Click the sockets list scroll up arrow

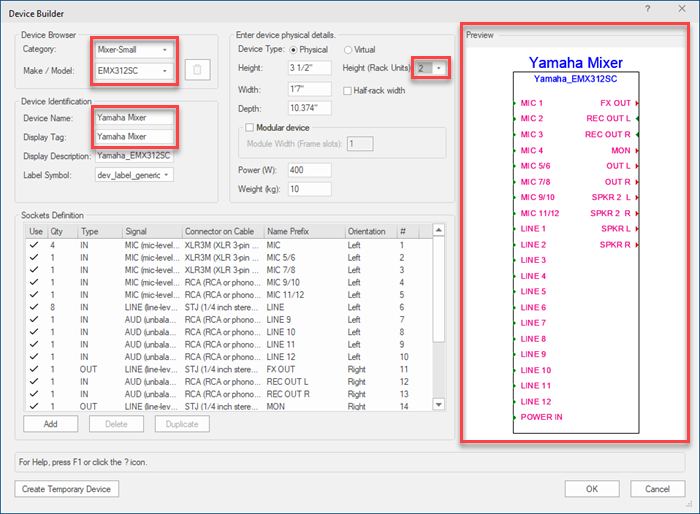(439, 230)
